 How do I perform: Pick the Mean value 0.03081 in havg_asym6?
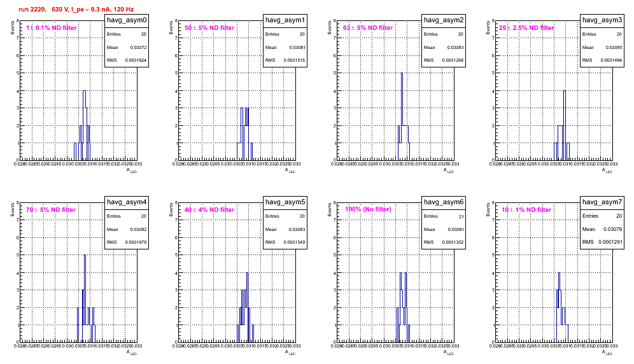pyautogui.click(x=455, y=229)
